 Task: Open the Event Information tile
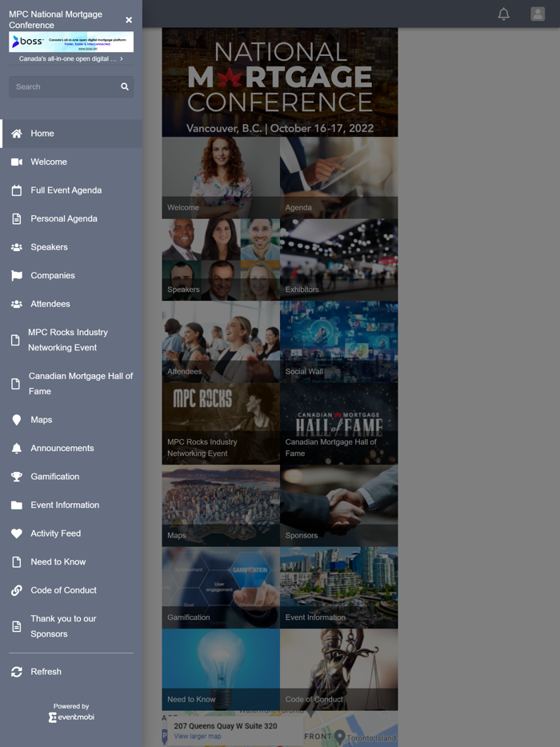point(339,587)
